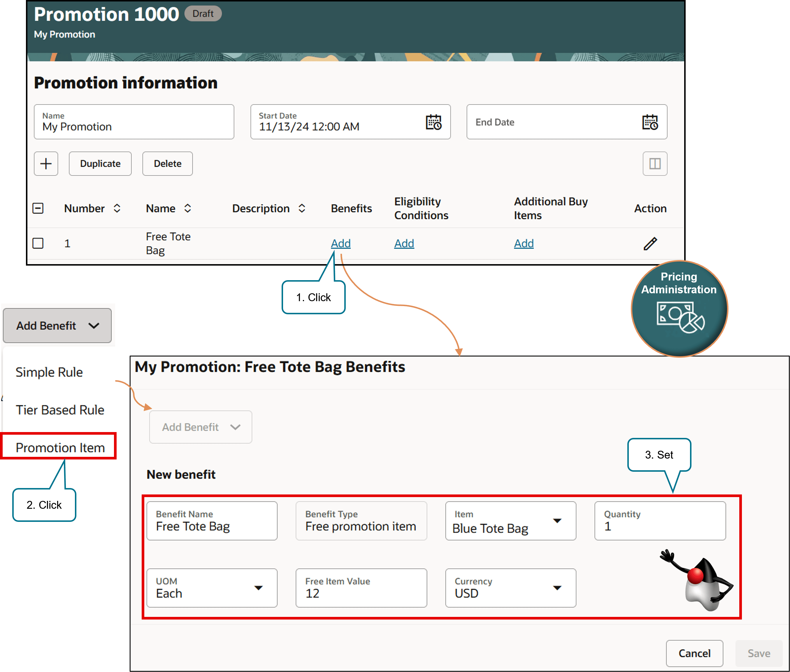Viewport: 790px width, 672px height.
Task: Click the column layout icon
Action: [654, 164]
